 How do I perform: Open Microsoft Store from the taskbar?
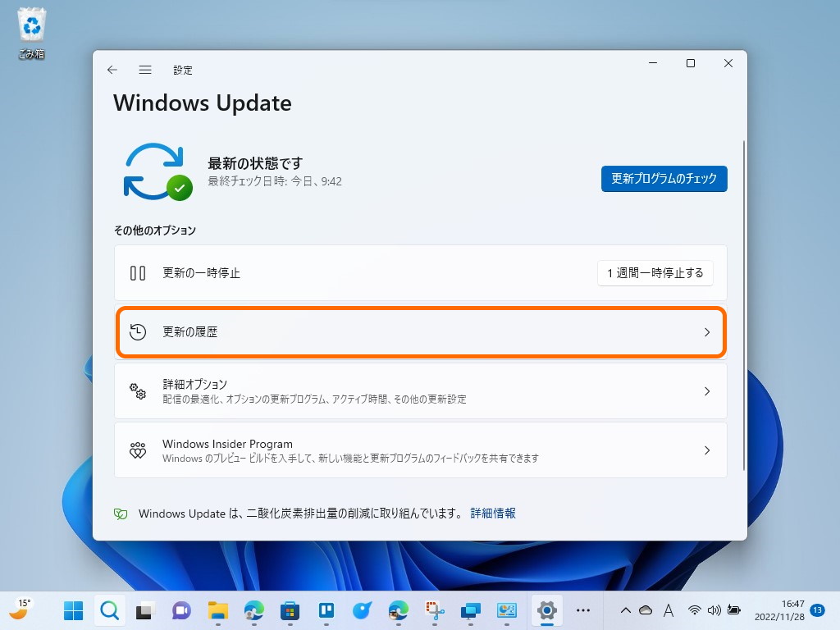tap(289, 610)
